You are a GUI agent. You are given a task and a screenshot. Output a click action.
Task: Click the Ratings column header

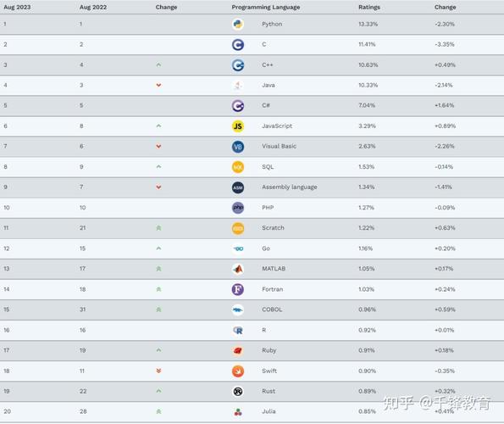(369, 7)
